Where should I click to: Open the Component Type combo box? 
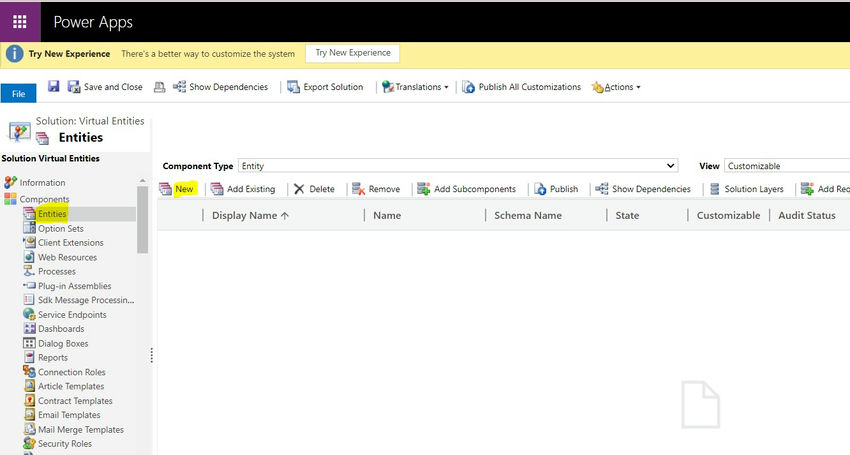459,166
